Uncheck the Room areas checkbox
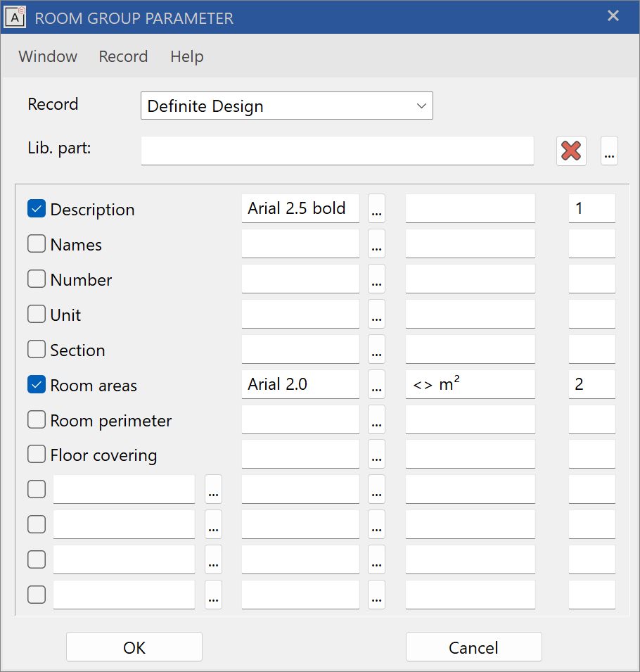This screenshot has height=672, width=640. pos(37,384)
